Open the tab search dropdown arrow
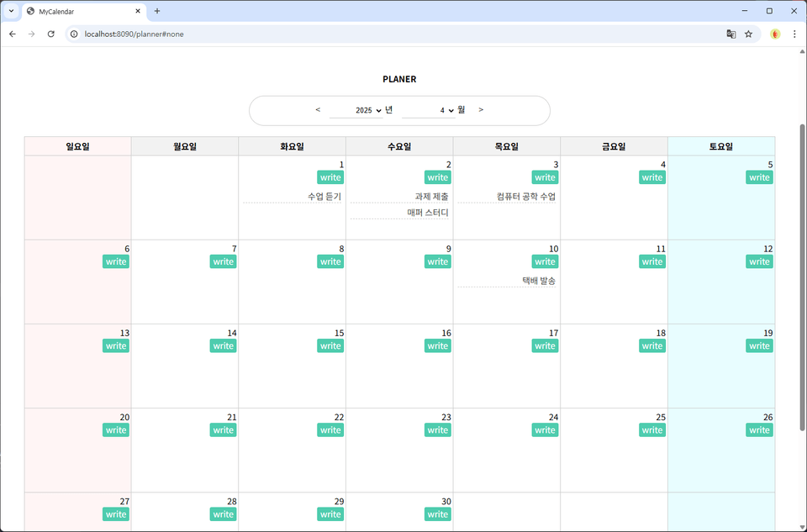Image resolution: width=807 pixels, height=532 pixels. pos(11,11)
